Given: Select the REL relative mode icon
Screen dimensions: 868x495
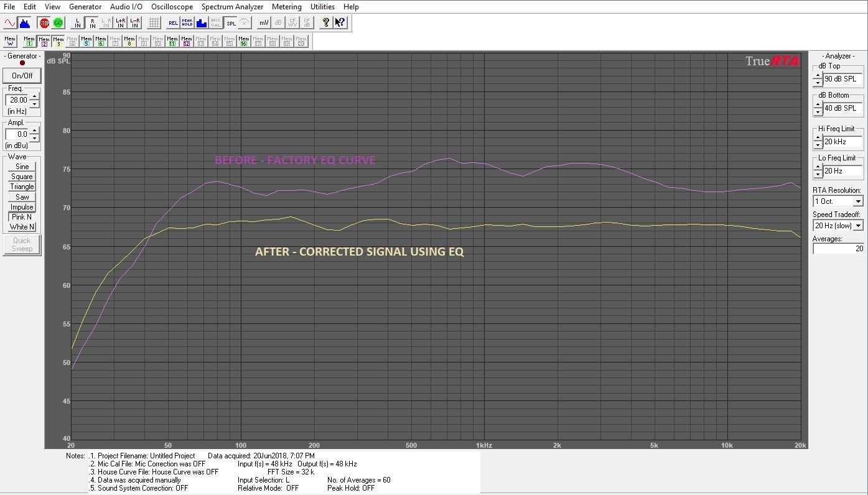Looking at the screenshot, I should pos(174,22).
